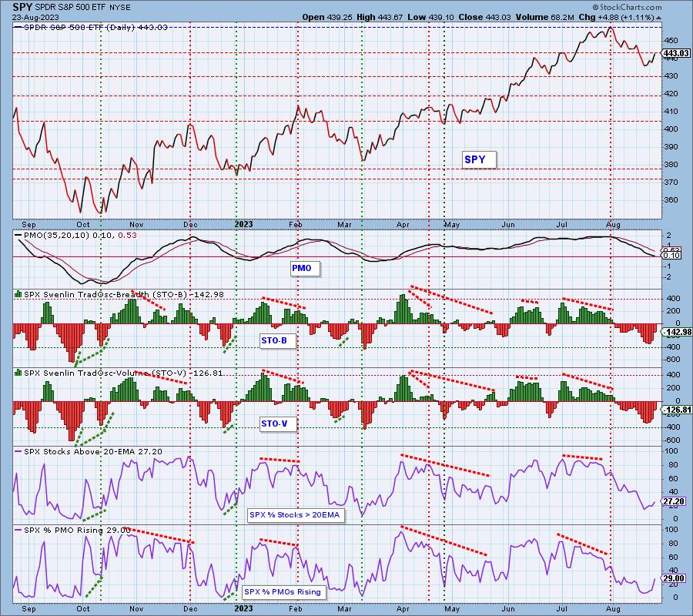Click the 360 price level on right axis
This screenshot has height=616, width=693.
pos(671,199)
